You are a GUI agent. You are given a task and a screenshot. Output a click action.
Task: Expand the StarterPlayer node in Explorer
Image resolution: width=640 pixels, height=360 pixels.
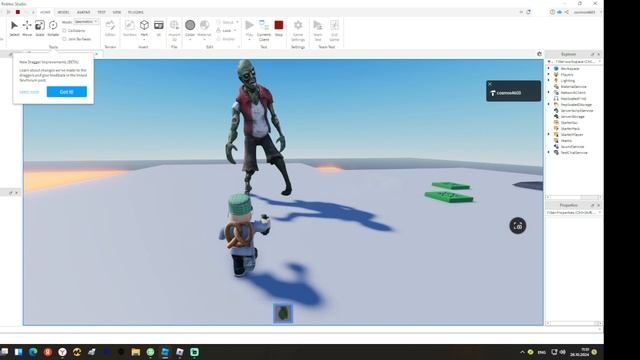[549, 134]
